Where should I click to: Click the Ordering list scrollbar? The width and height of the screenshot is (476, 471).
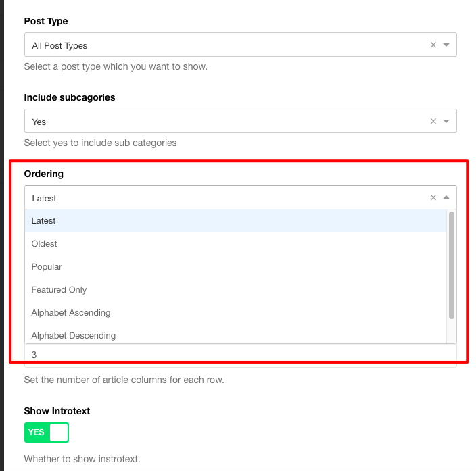click(452, 265)
